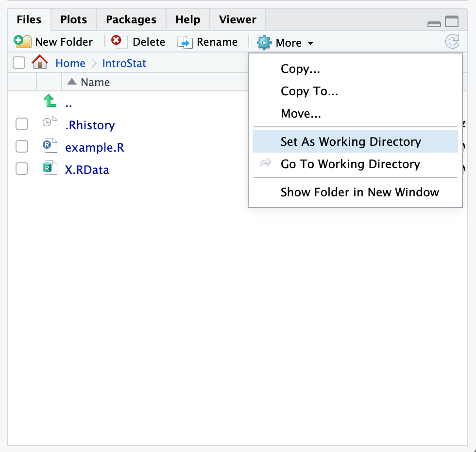Viewport: 476px width, 452px height.
Task: Click the Rename arrow icon
Action: point(185,42)
